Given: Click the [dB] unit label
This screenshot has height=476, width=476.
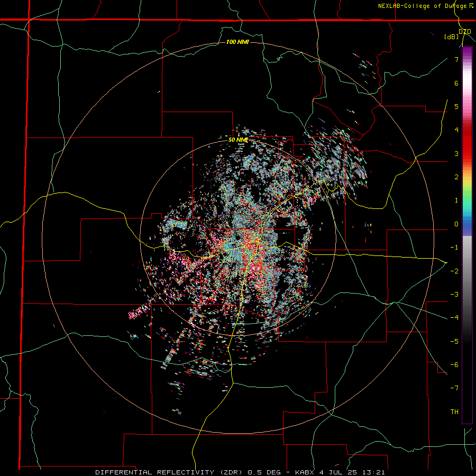Looking at the screenshot, I should tap(452, 36).
